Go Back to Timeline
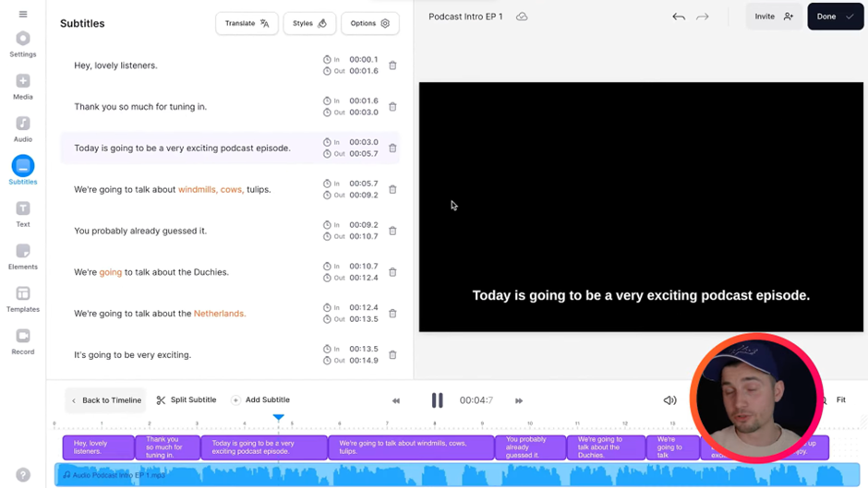 (106, 400)
